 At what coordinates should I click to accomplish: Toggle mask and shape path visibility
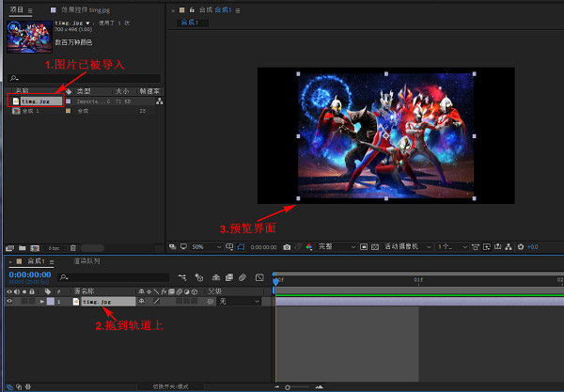[x=241, y=246]
